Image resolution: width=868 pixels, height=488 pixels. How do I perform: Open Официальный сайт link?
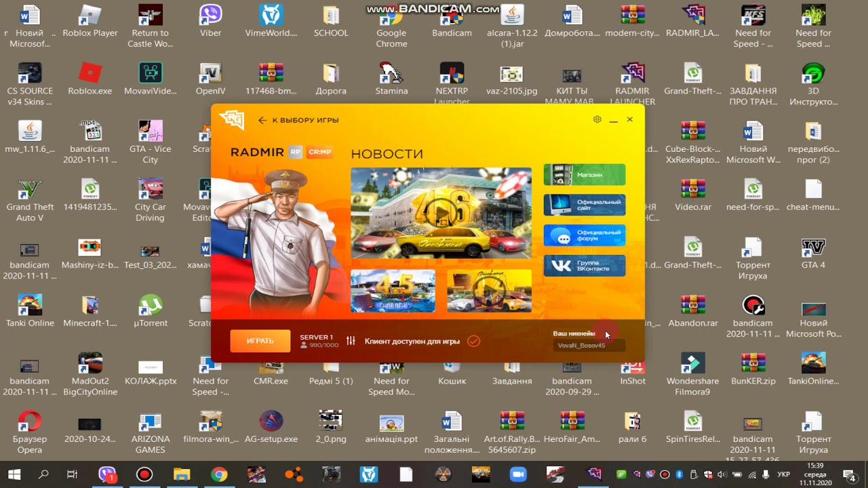click(585, 205)
